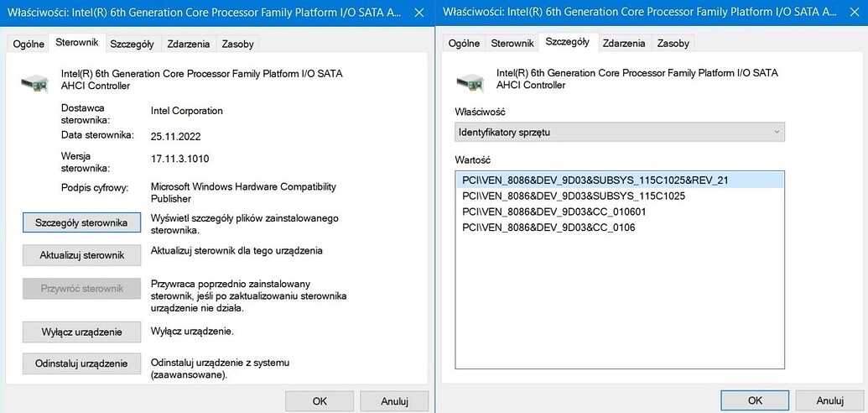
Task: Open Zasoby tab in left dialog
Action: point(237,44)
